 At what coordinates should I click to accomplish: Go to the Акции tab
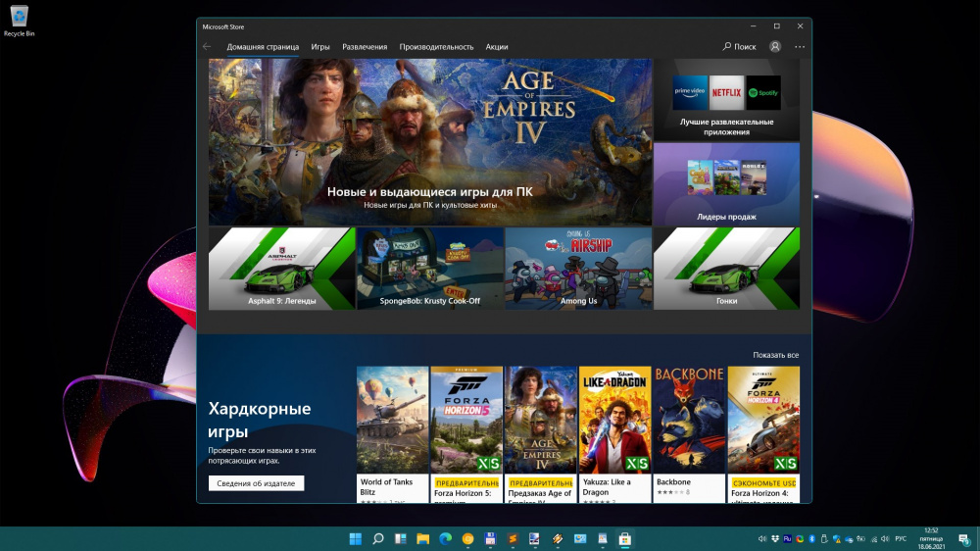pos(497,46)
